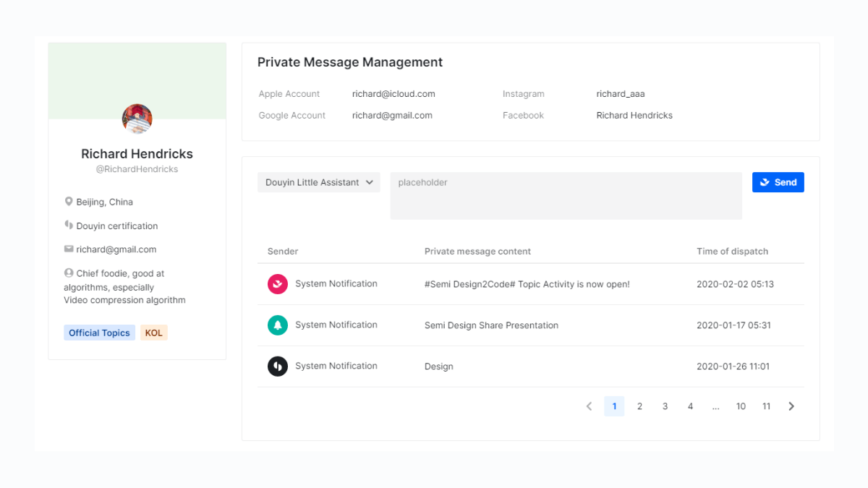Click the pink sender avatar in first row
The height and width of the screenshot is (488, 868).
(x=278, y=284)
